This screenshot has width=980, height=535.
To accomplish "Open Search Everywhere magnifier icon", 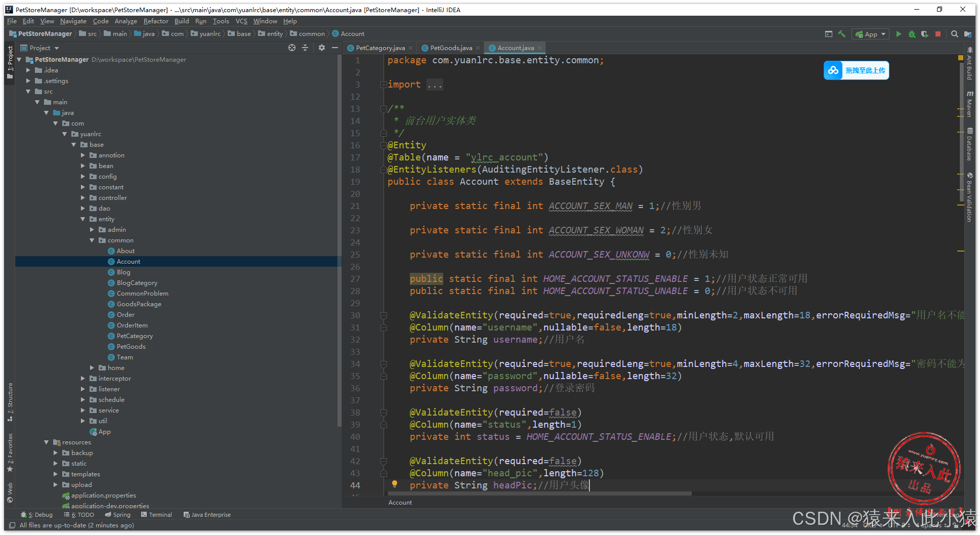I will pos(954,34).
